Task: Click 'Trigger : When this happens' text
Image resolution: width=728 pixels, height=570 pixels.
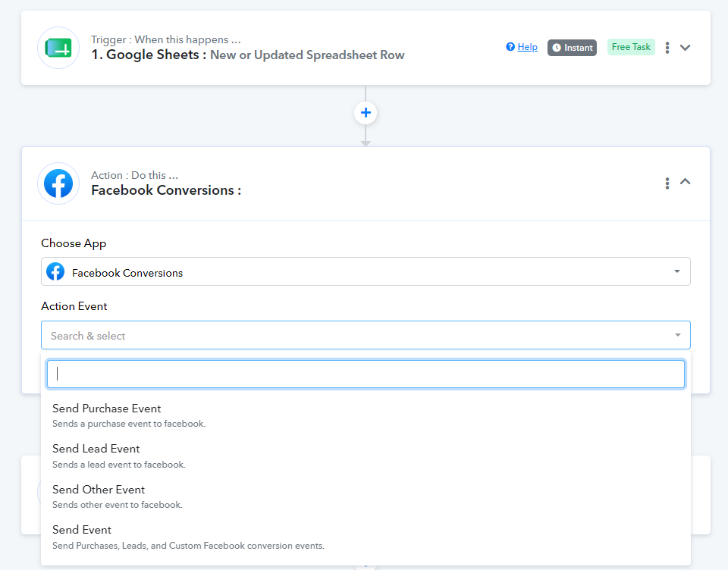Action: (x=166, y=40)
